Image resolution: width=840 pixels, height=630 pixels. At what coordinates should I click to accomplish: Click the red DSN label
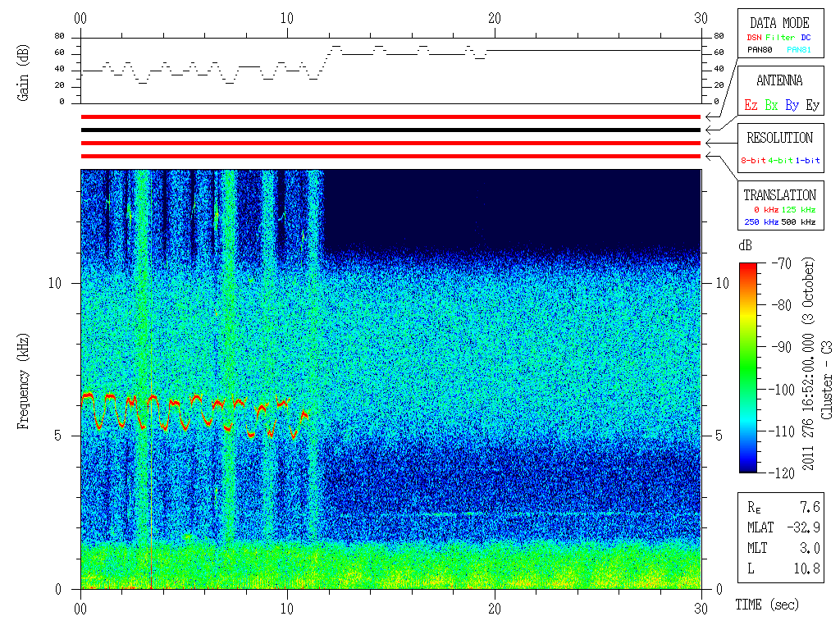(x=754, y=38)
